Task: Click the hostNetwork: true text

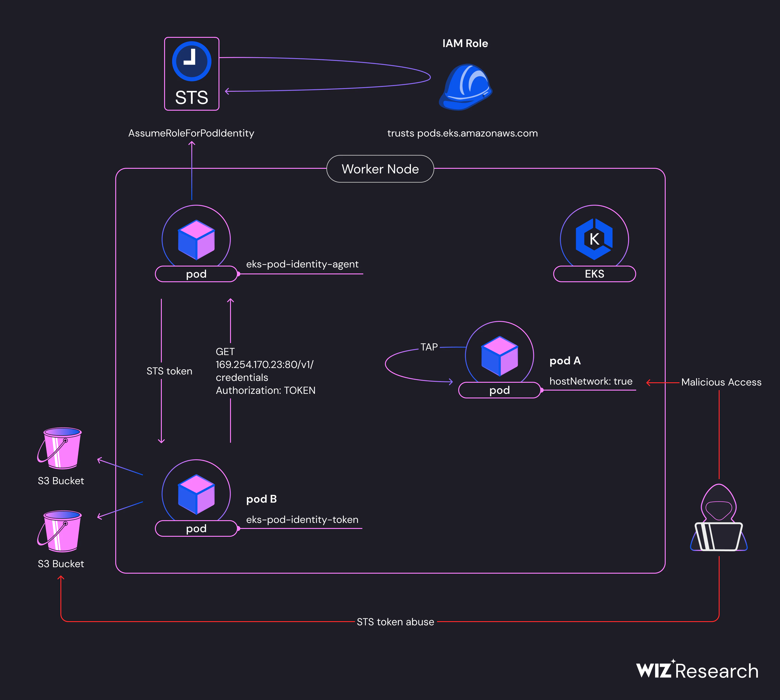Action: [x=591, y=381]
